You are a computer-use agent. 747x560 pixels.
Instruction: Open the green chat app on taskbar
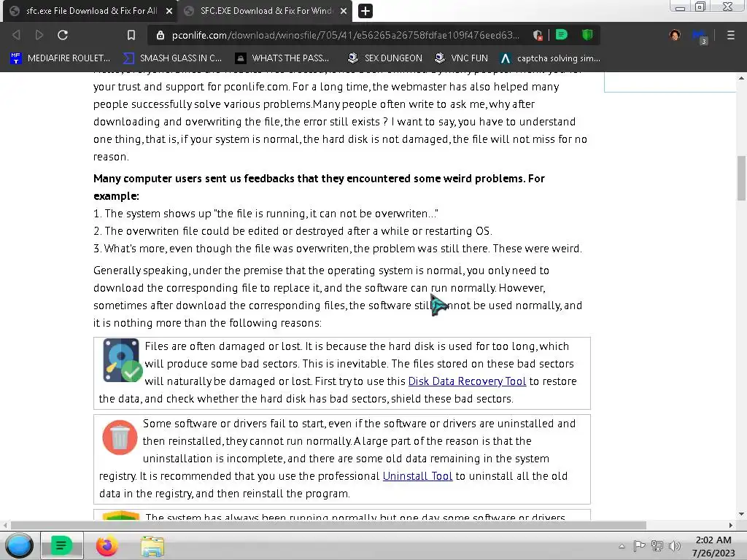click(x=61, y=545)
